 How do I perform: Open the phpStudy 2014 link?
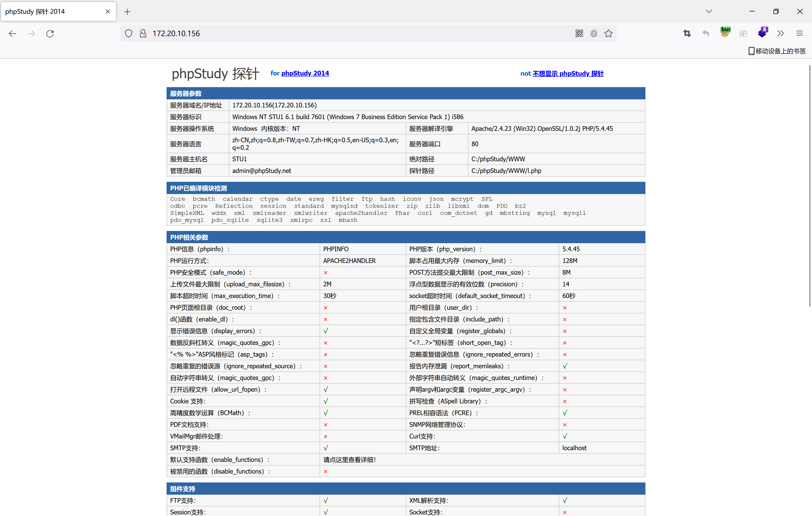305,73
